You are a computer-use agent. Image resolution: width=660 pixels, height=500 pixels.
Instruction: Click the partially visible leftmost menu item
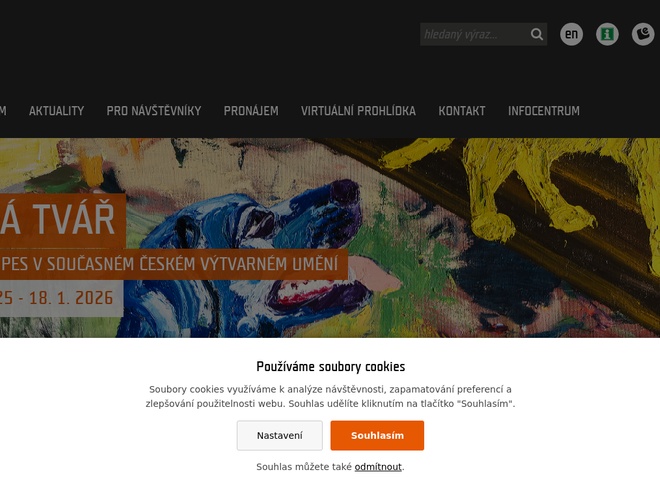3,111
